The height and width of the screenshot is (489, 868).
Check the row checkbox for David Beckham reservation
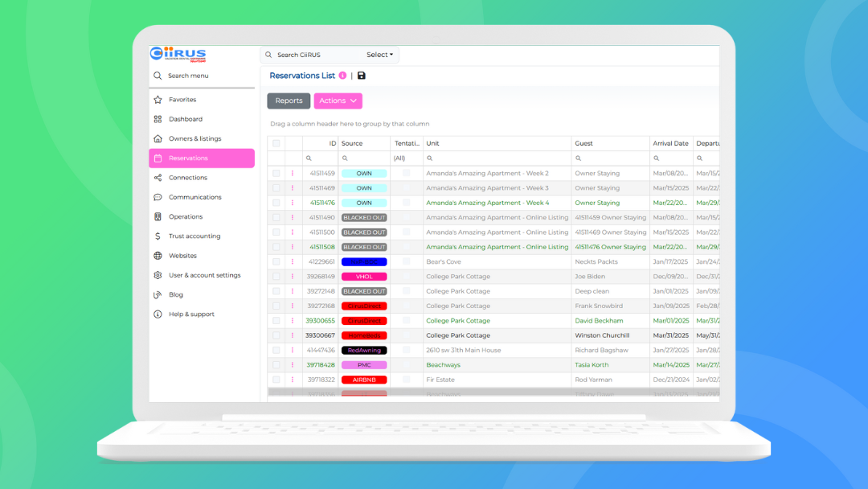point(276,321)
